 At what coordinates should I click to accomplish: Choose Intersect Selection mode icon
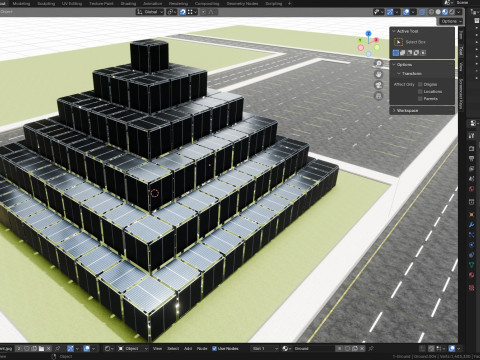pyautogui.click(x=423, y=53)
